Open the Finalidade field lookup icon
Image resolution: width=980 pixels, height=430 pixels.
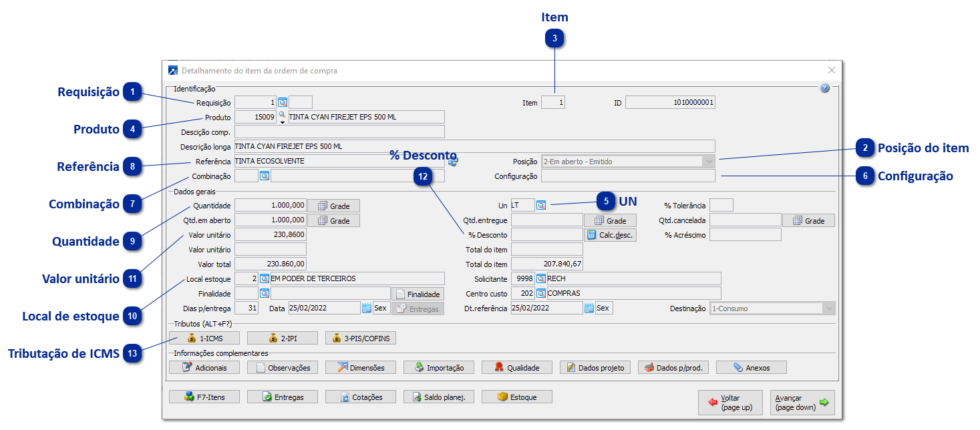coord(264,294)
